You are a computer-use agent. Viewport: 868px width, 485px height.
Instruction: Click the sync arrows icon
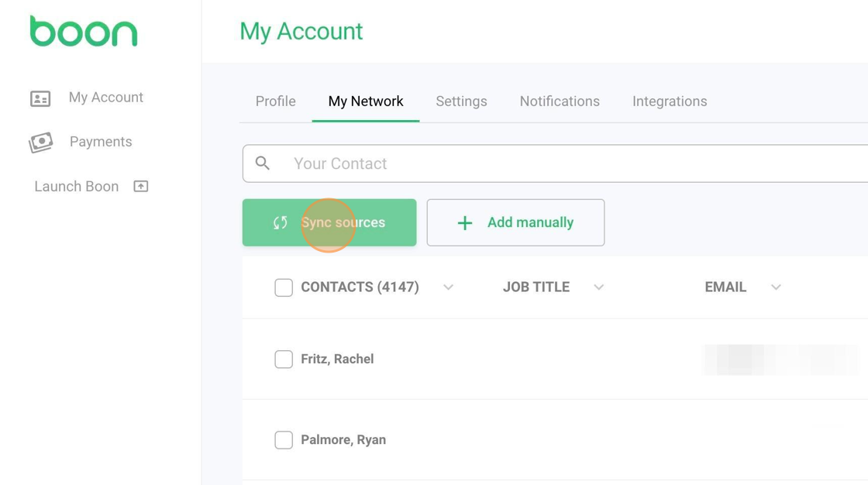click(281, 223)
